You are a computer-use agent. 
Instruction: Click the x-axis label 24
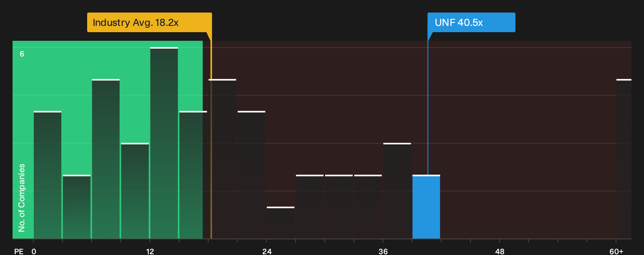tap(267, 251)
